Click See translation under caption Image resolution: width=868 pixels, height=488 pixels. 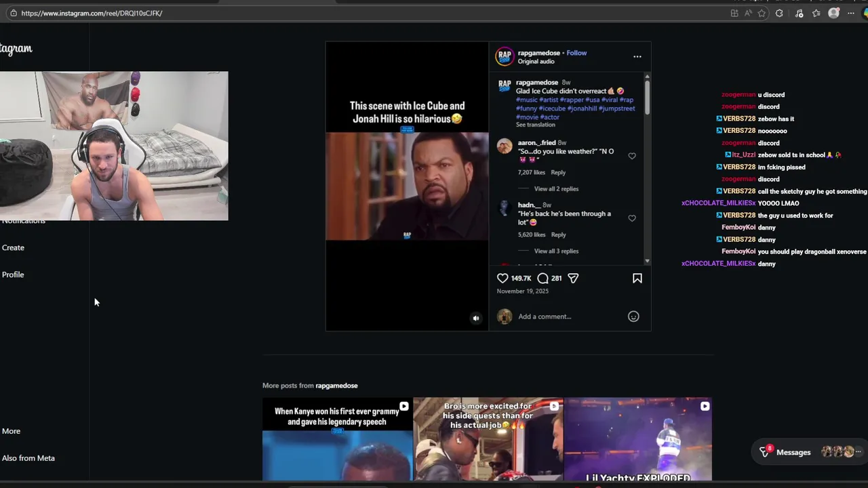tap(535, 125)
